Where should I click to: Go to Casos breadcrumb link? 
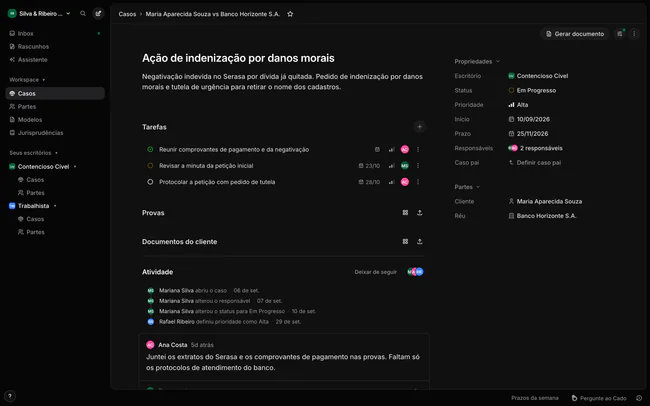pos(127,14)
